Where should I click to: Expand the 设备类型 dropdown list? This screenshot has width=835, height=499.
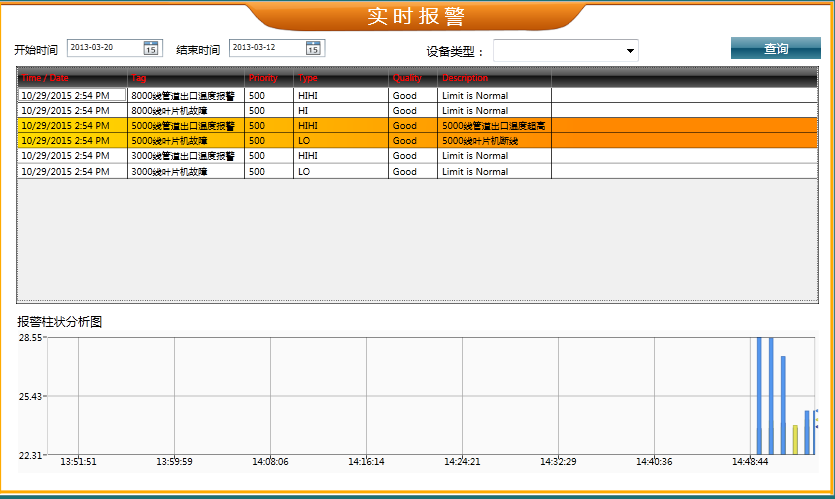coord(630,51)
